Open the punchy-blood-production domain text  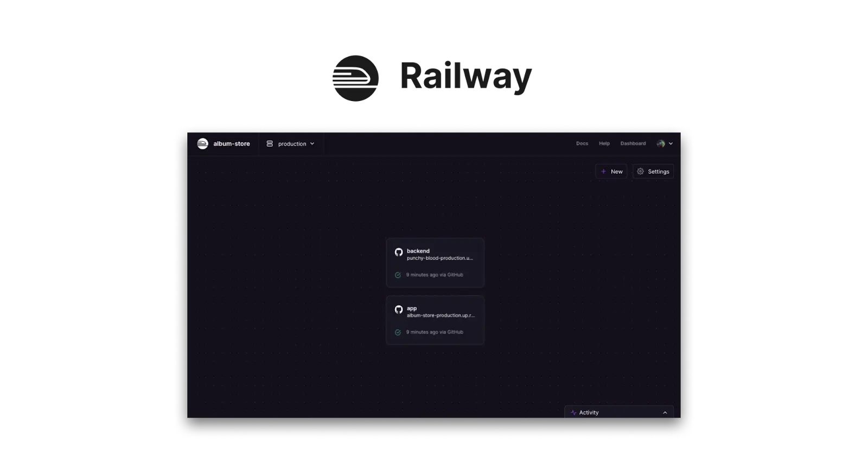click(440, 258)
